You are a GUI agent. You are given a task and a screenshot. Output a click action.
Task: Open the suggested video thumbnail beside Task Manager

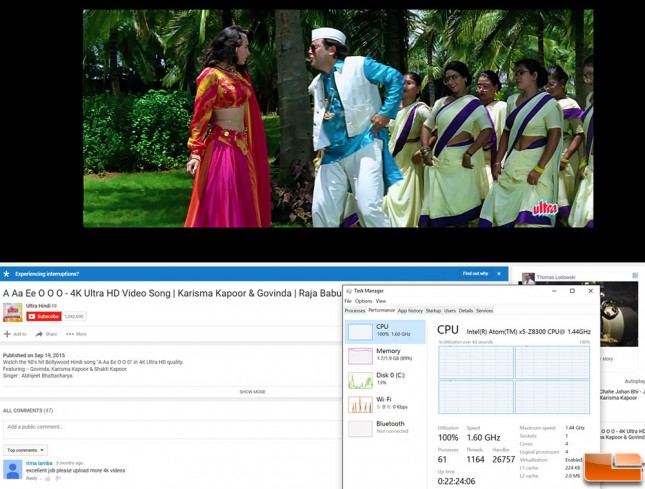tap(619, 315)
